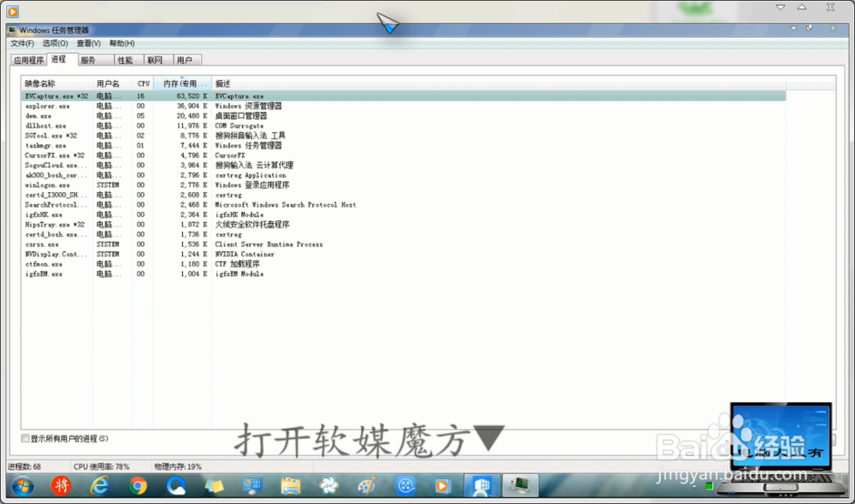Select the dllhost.exe process row
The width and height of the screenshot is (855, 504).
(x=404, y=126)
